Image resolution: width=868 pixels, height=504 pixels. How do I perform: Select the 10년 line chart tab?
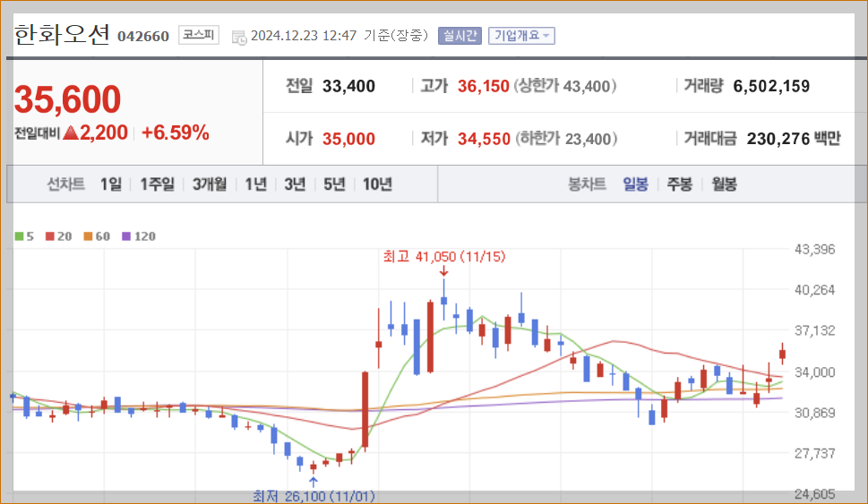(377, 184)
